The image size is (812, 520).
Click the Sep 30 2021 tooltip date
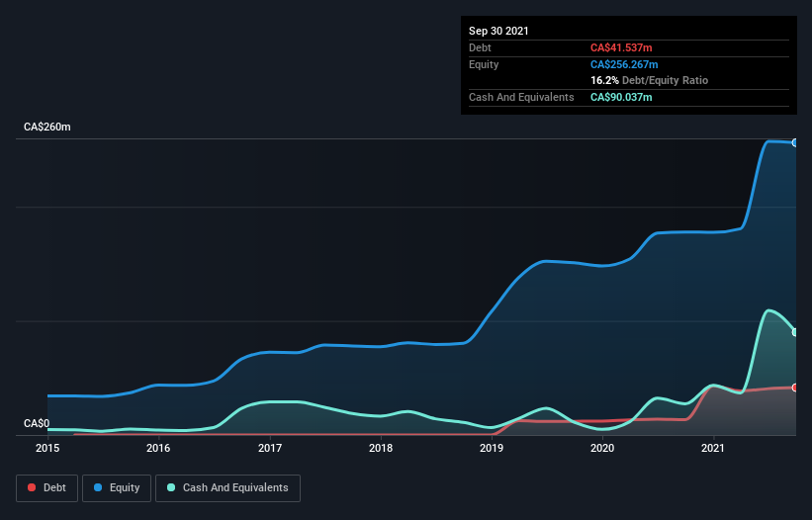[498, 31]
